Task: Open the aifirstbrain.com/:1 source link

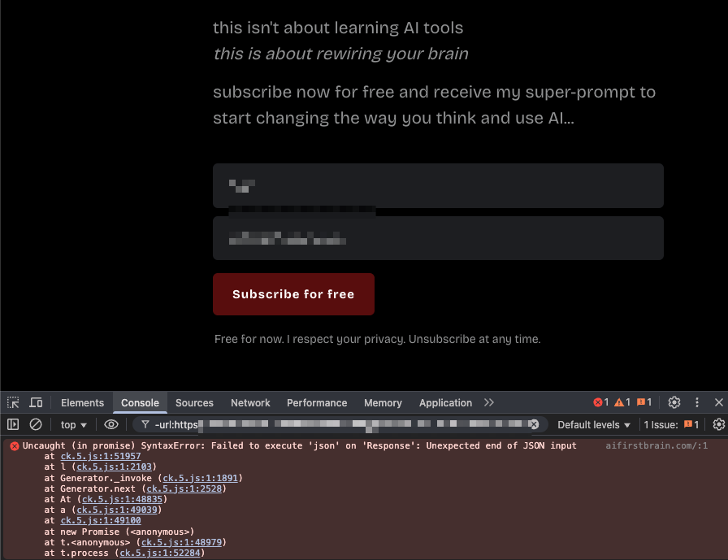Action: coord(656,445)
